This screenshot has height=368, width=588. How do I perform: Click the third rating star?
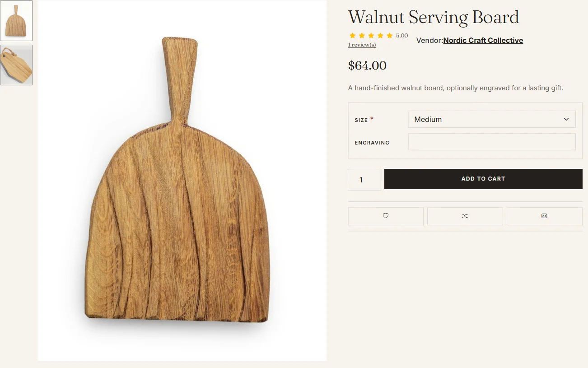pyautogui.click(x=371, y=36)
